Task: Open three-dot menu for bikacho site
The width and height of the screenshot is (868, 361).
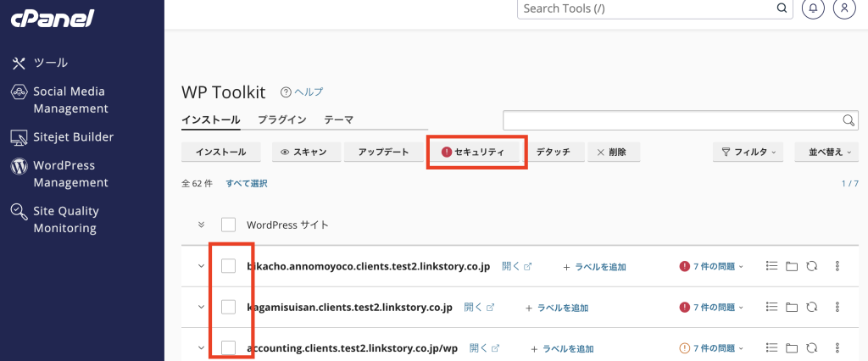Action: [x=837, y=266]
